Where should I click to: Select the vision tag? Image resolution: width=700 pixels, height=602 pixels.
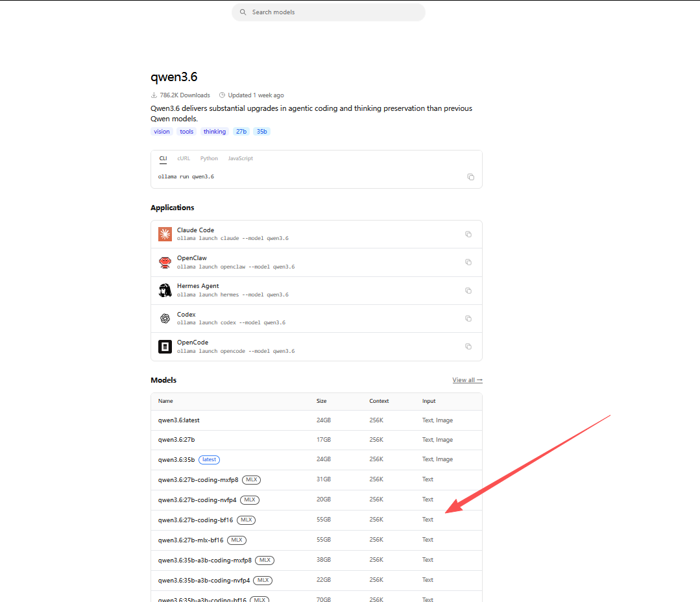(x=162, y=132)
